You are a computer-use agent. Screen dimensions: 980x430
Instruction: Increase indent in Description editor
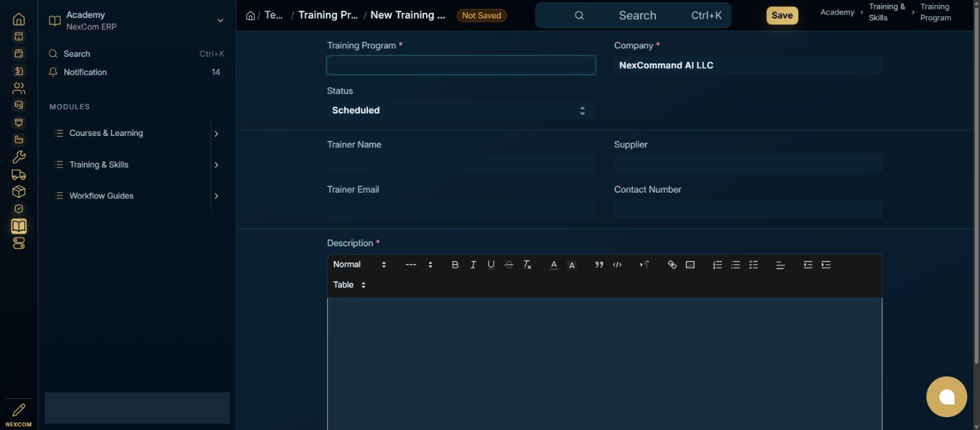click(826, 265)
